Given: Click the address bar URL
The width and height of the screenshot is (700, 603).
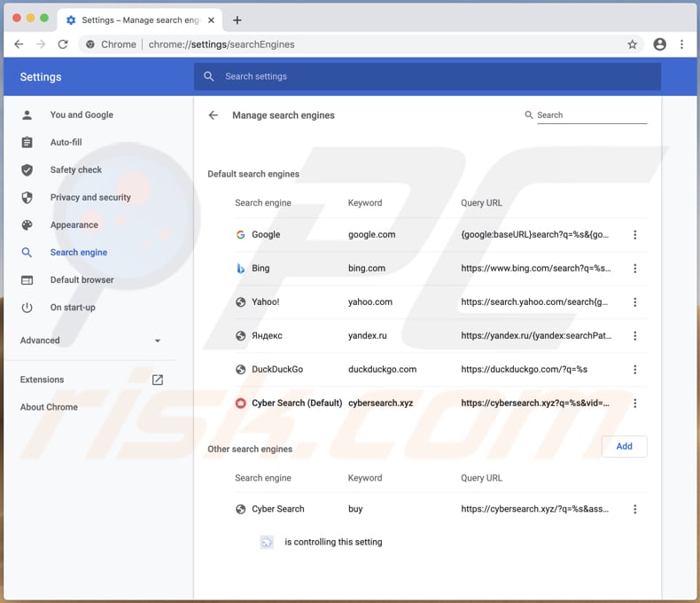Looking at the screenshot, I should pos(222,44).
